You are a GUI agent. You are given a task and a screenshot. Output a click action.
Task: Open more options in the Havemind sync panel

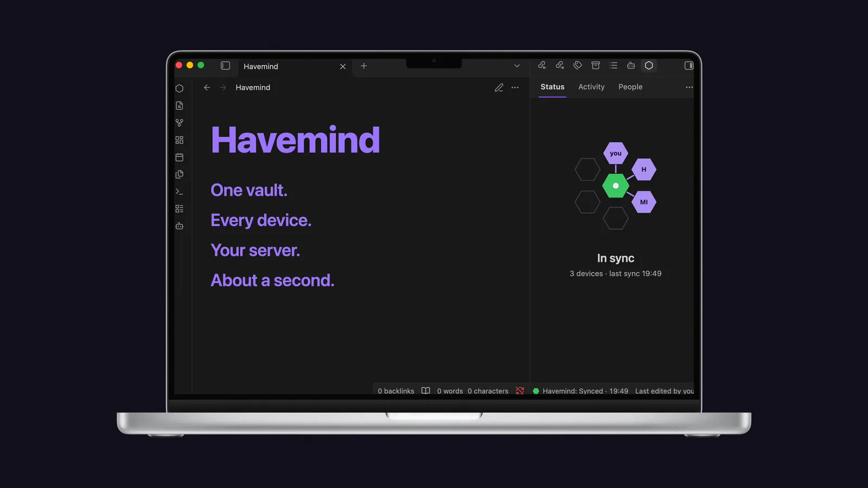pos(689,87)
